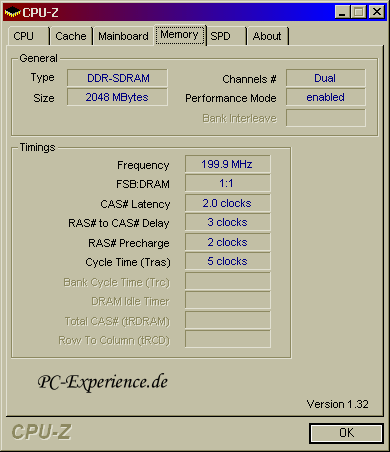Click the disabled maximize button
Screen dimensions: 390x452
359,12
